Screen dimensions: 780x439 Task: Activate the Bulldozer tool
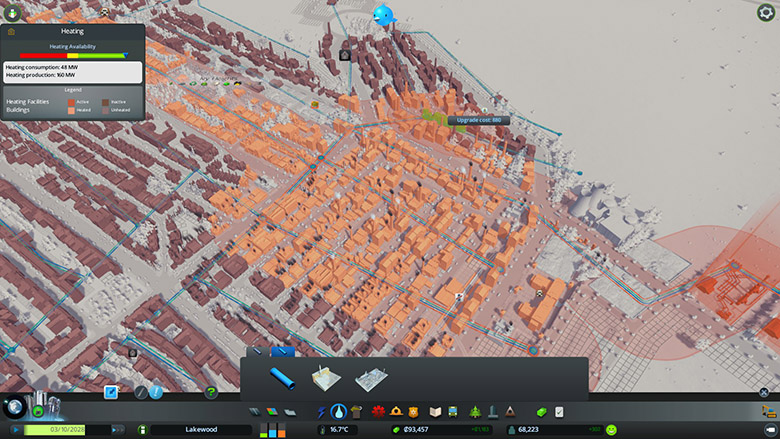point(769,412)
